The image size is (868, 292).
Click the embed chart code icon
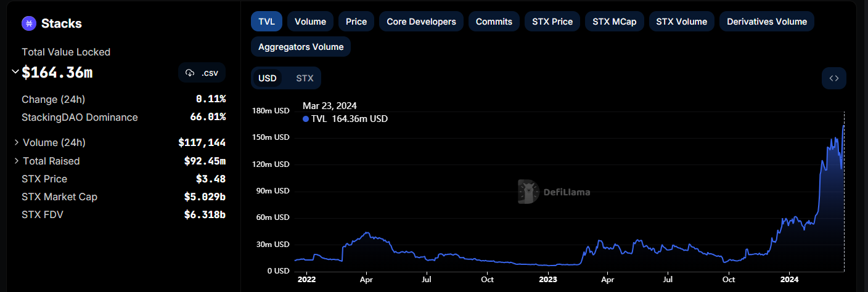834,78
